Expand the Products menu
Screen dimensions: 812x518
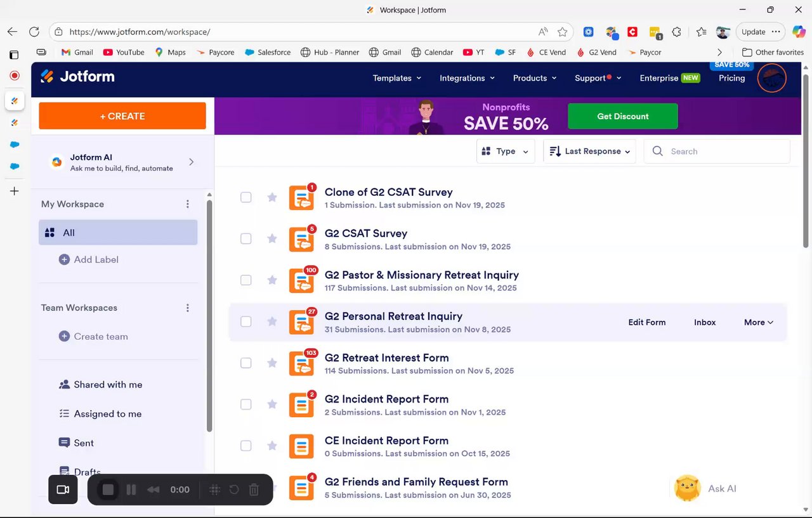click(535, 78)
